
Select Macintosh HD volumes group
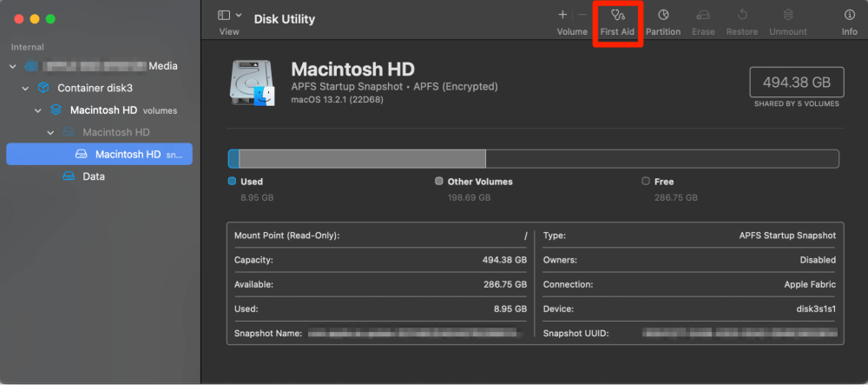click(x=100, y=110)
